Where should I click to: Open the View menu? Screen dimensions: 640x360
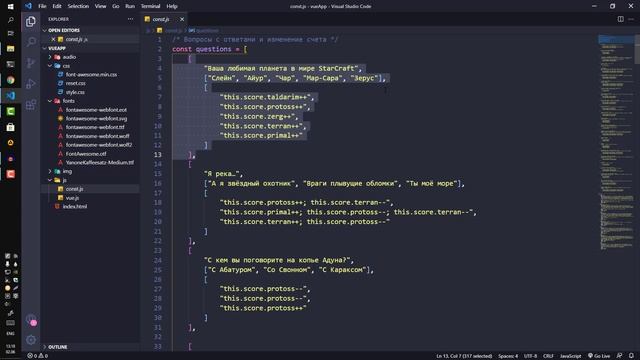(x=100, y=6)
